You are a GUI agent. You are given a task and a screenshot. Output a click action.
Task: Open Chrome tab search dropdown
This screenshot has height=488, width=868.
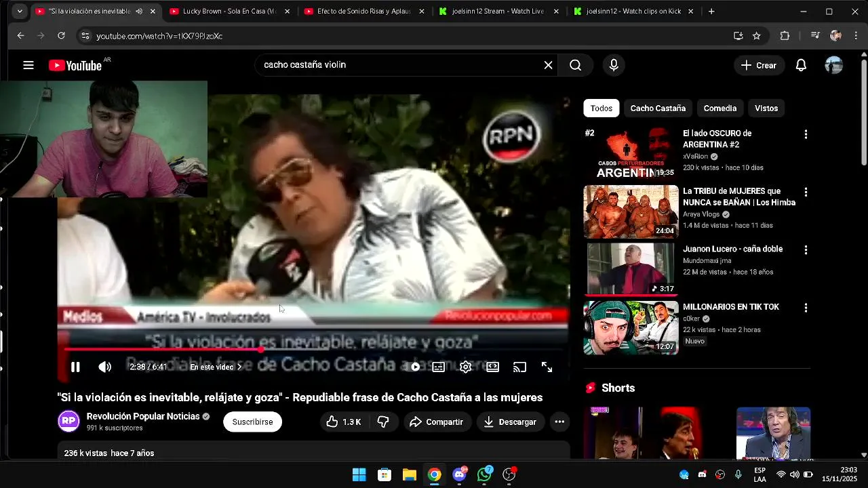point(20,12)
